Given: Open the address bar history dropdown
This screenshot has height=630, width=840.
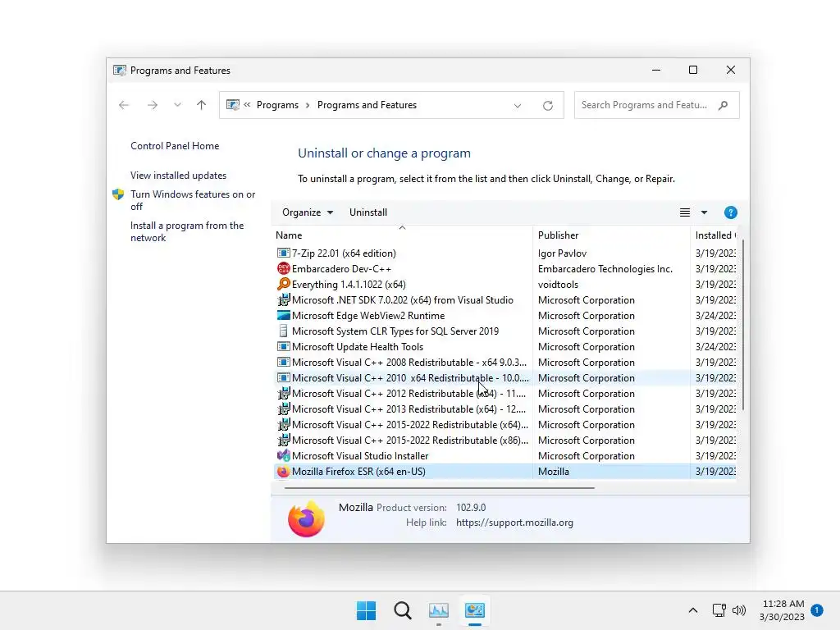Looking at the screenshot, I should (518, 106).
